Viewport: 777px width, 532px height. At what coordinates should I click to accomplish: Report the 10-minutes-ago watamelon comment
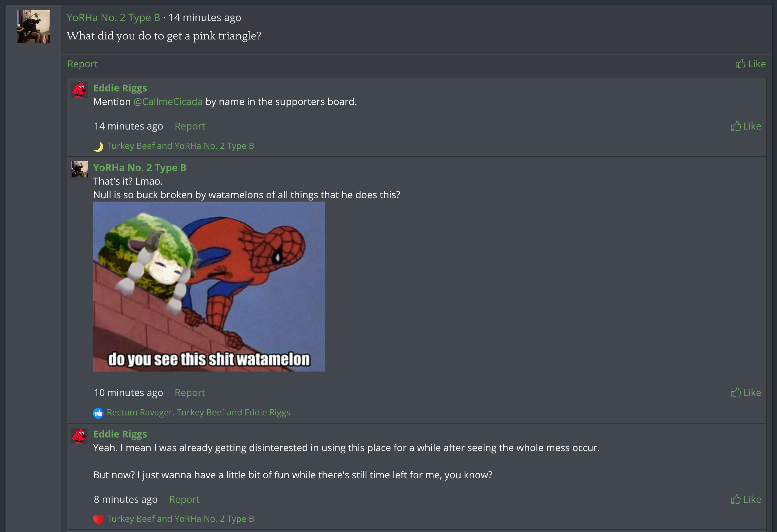(190, 393)
